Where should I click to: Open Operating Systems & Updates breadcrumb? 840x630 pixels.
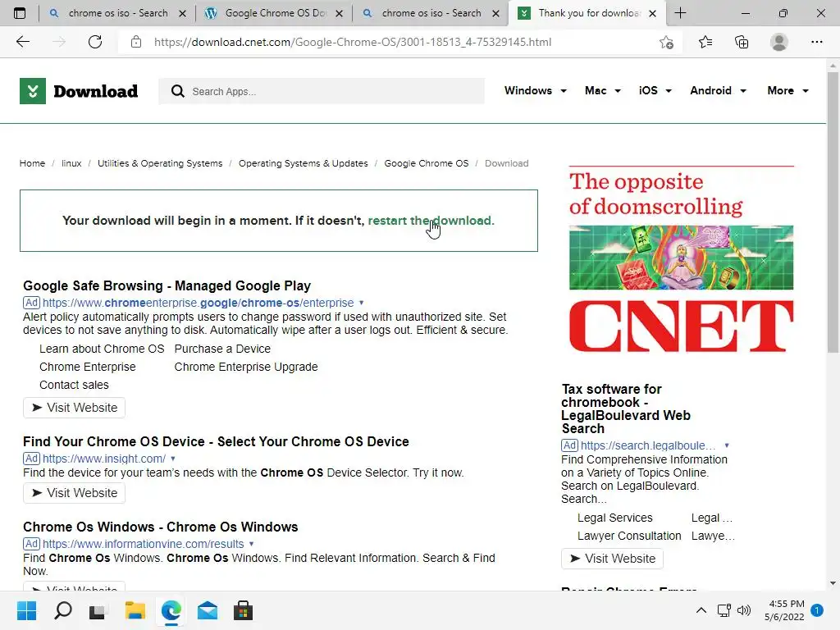coord(304,163)
